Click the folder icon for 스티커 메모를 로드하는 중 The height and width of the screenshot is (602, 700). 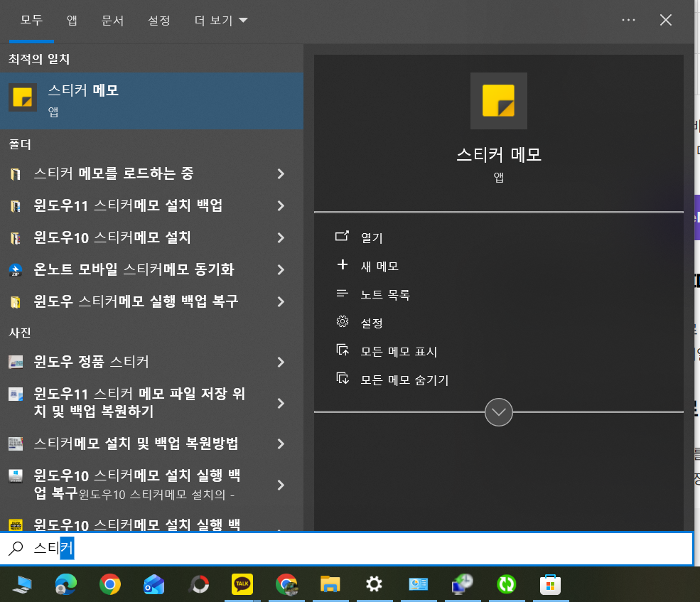pos(16,173)
